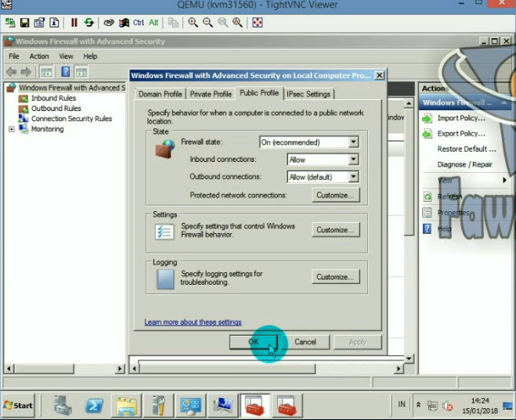The height and width of the screenshot is (420, 516).
Task: Click the TightVNC zoom in icon
Action: tap(193, 23)
